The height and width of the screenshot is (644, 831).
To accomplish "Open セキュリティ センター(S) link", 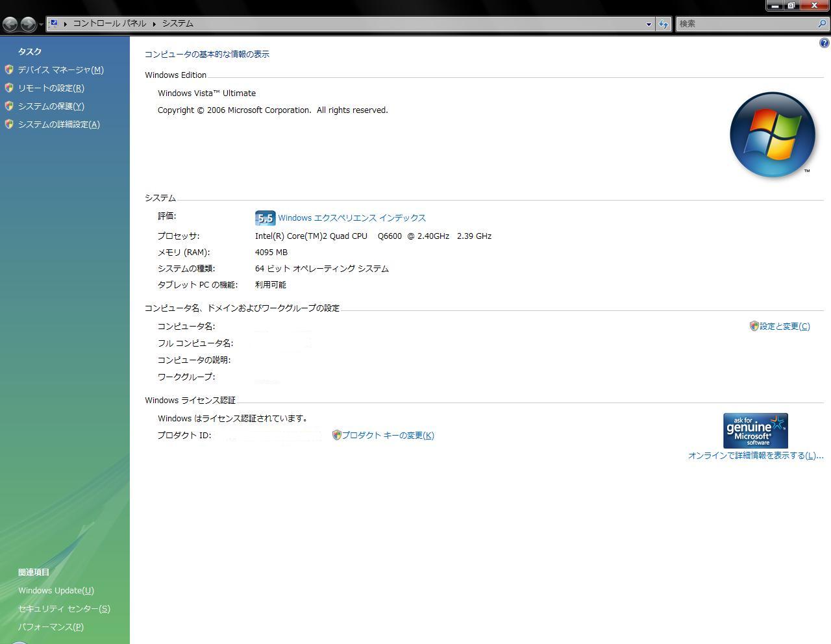I will [64, 609].
